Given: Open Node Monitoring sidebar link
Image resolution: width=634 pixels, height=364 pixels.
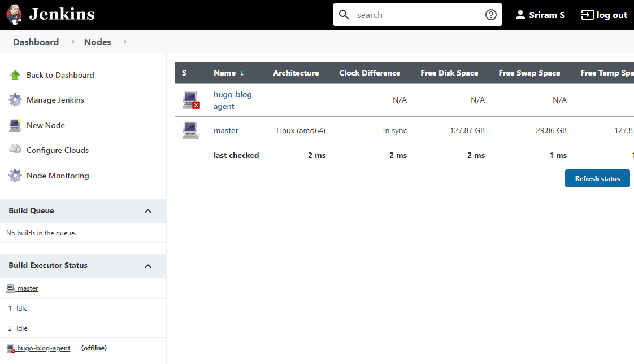Looking at the screenshot, I should pyautogui.click(x=58, y=176).
